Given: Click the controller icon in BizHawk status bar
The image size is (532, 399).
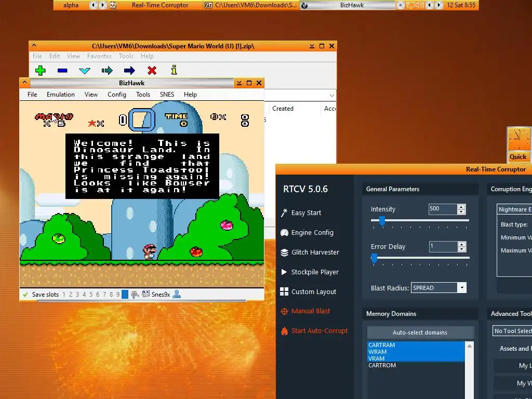Looking at the screenshot, I should (x=135, y=294).
